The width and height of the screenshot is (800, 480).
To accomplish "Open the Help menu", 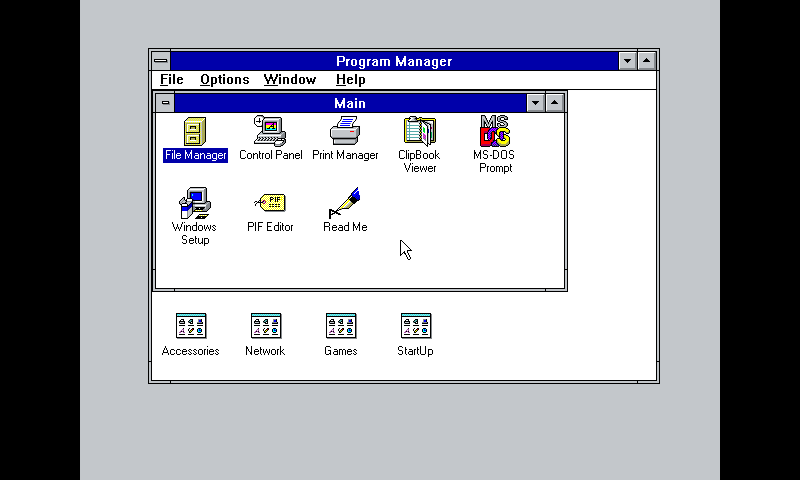I will [350, 80].
